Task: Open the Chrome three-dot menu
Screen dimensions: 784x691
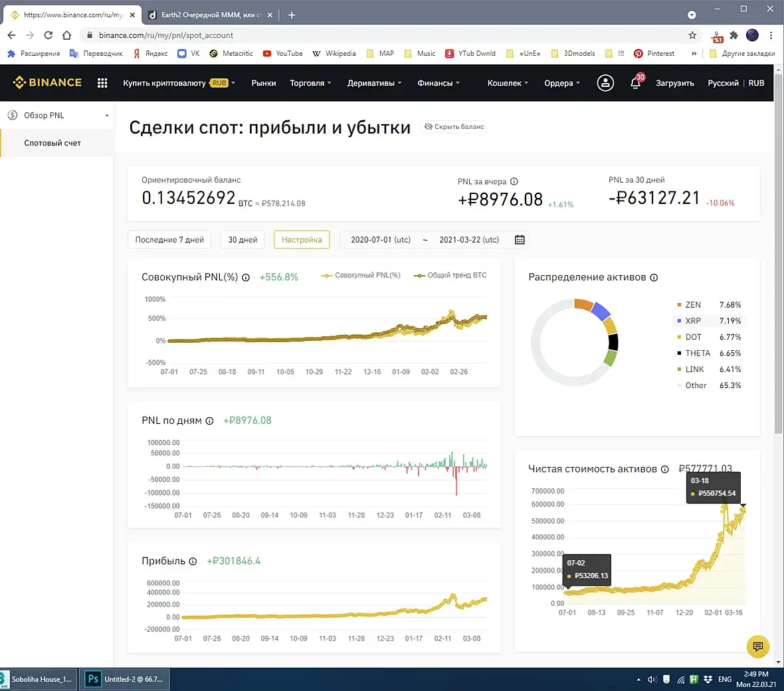Action: [x=771, y=35]
